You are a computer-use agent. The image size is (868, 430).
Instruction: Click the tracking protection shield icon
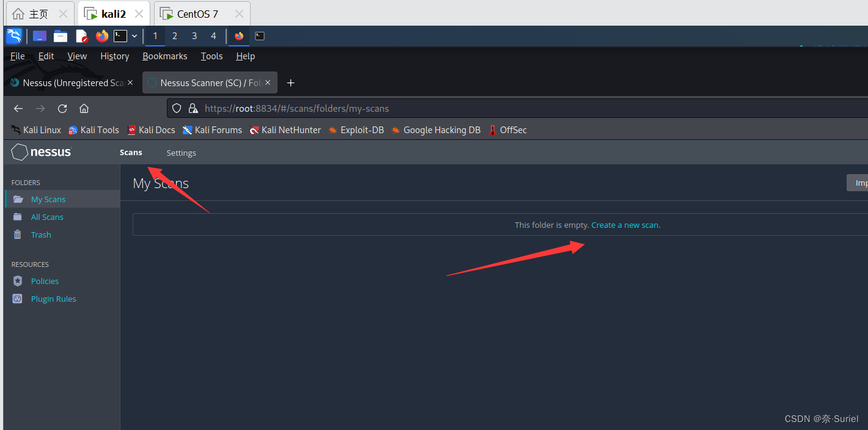(x=177, y=109)
